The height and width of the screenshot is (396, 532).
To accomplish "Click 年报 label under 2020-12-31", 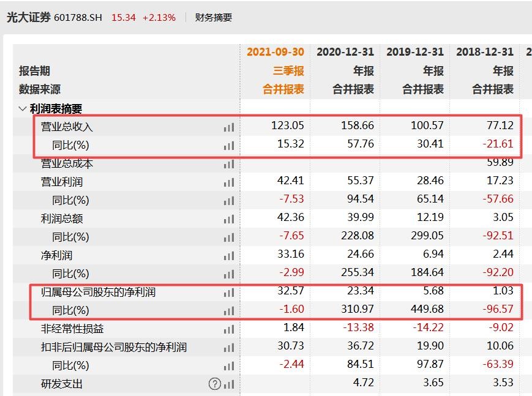I will pos(364,70).
